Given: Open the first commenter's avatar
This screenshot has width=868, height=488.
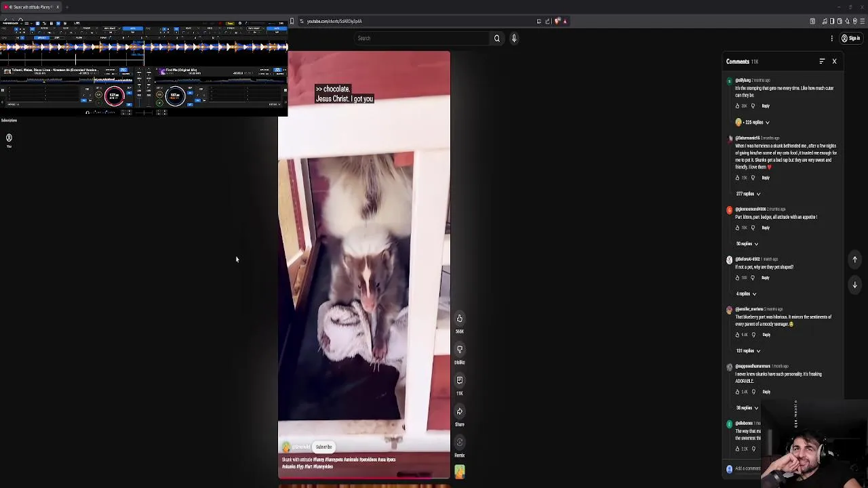Looking at the screenshot, I should point(729,81).
